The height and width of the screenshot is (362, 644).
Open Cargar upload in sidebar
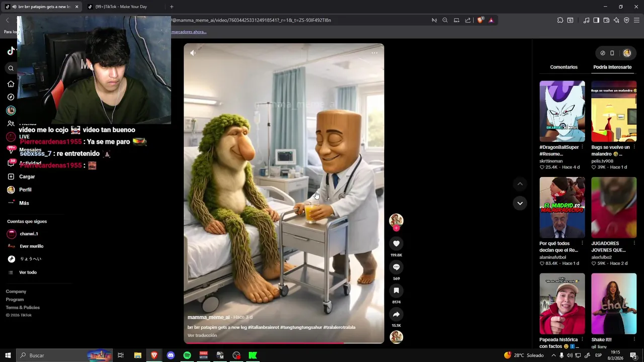pos(21,176)
